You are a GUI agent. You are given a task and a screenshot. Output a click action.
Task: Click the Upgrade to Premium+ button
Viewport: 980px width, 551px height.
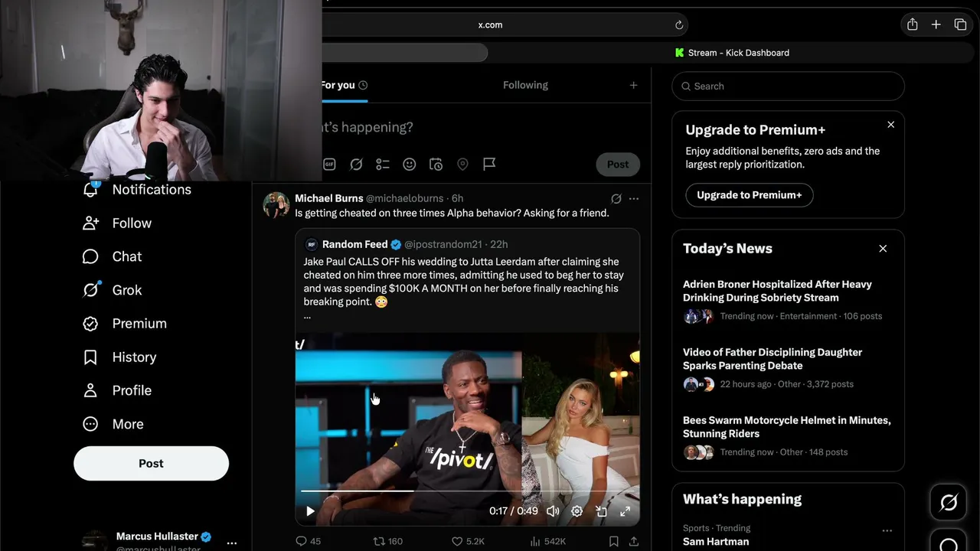pos(750,195)
